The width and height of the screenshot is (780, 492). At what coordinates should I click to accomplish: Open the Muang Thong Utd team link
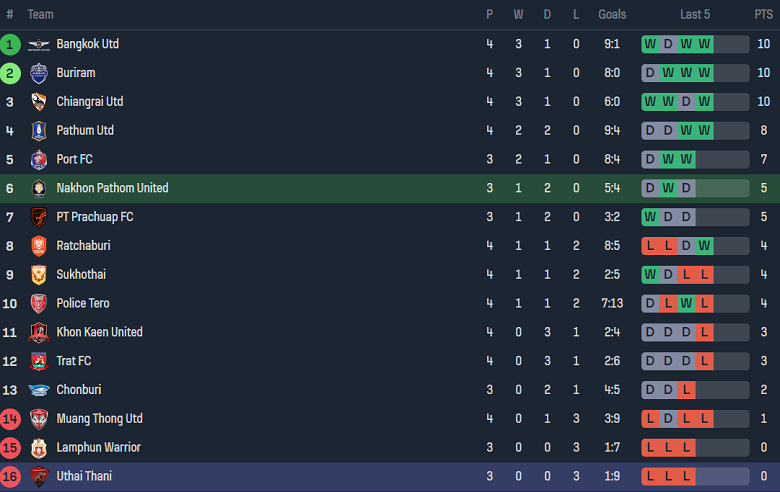pyautogui.click(x=99, y=419)
